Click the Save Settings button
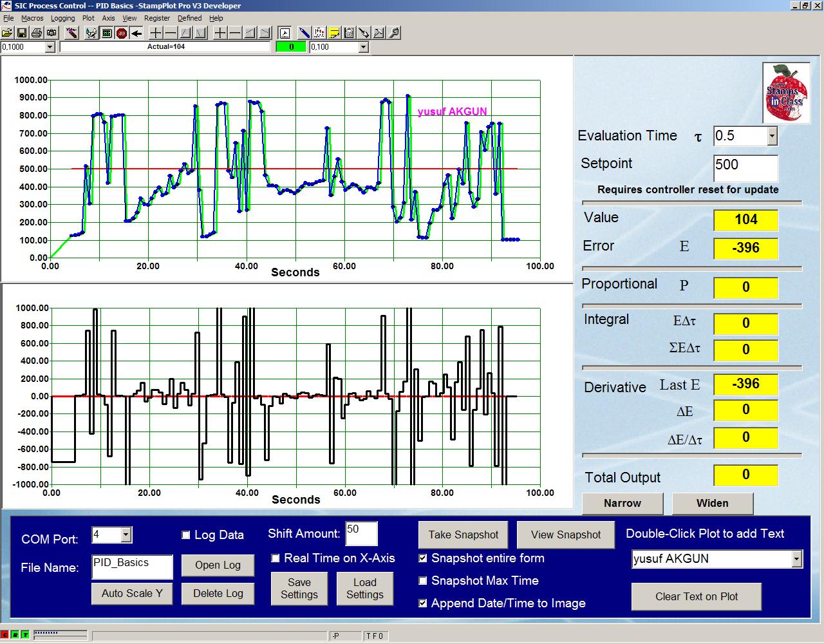Image resolution: width=824 pixels, height=644 pixels. [299, 588]
